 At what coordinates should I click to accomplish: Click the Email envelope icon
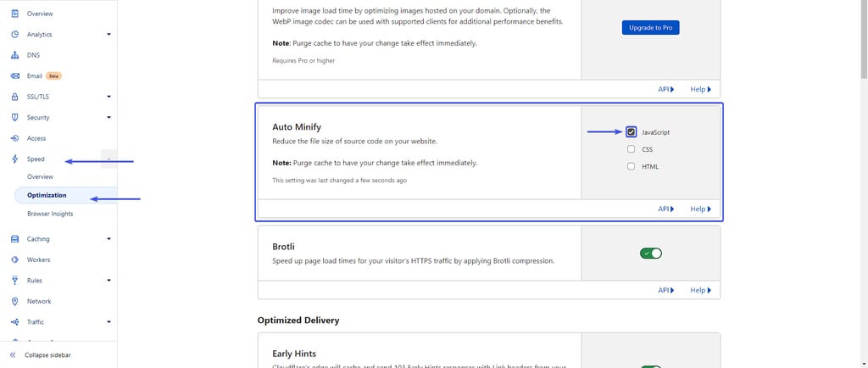[15, 75]
